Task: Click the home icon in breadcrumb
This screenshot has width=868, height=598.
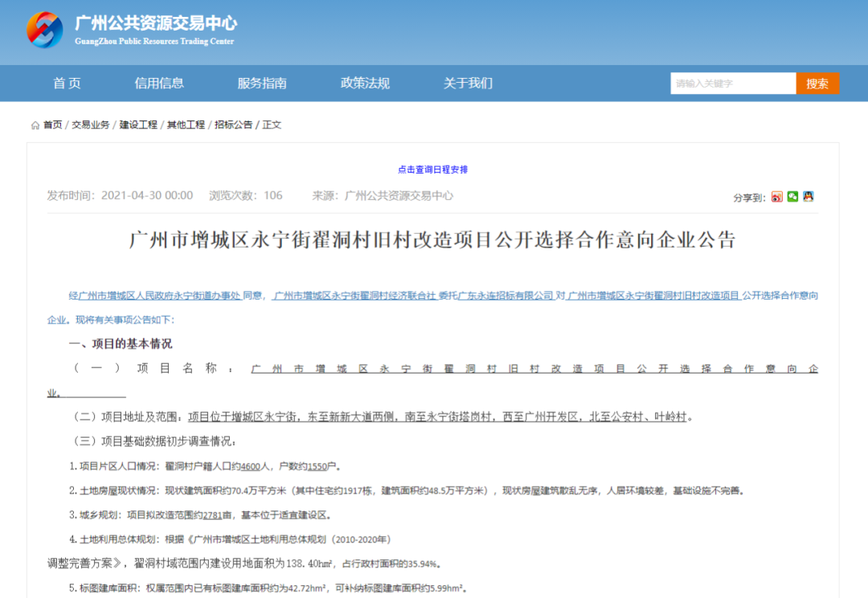Action: pyautogui.click(x=35, y=125)
